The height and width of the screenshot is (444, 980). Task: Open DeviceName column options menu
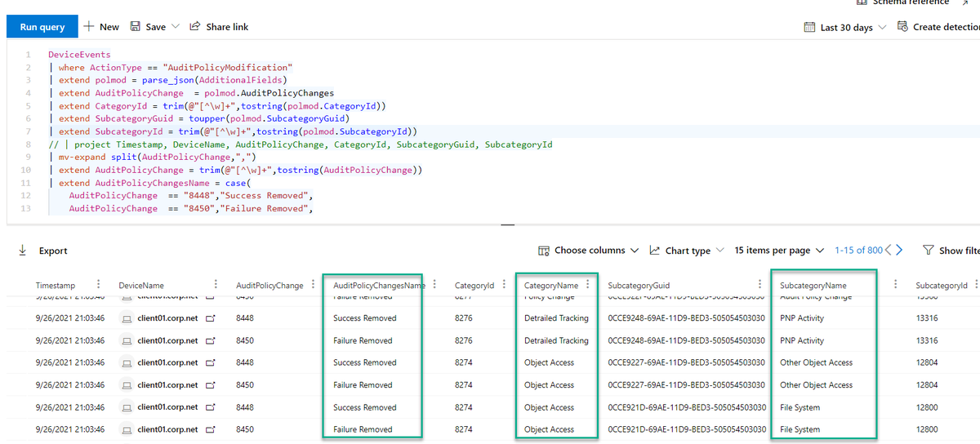(x=216, y=285)
